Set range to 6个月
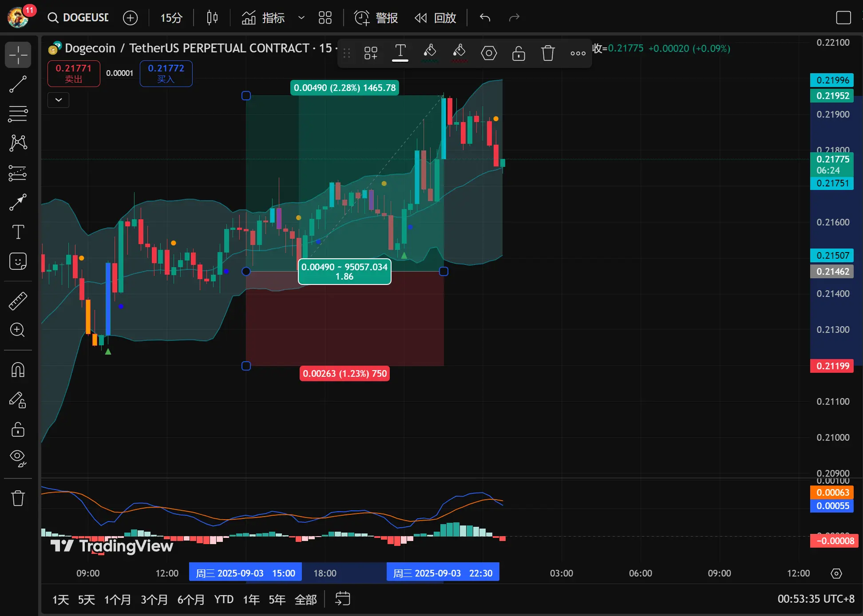 [x=191, y=600]
